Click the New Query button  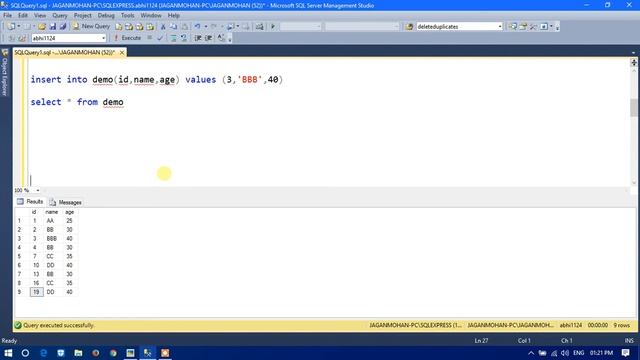[91, 27]
